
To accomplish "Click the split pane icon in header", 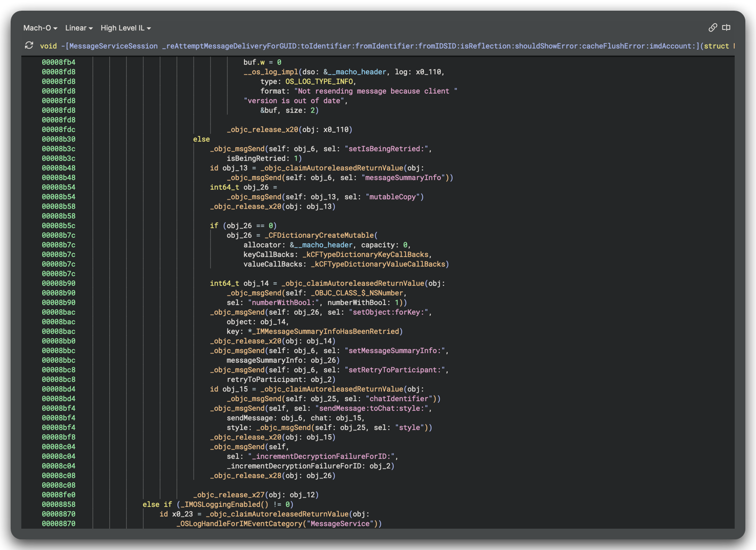I will point(726,27).
